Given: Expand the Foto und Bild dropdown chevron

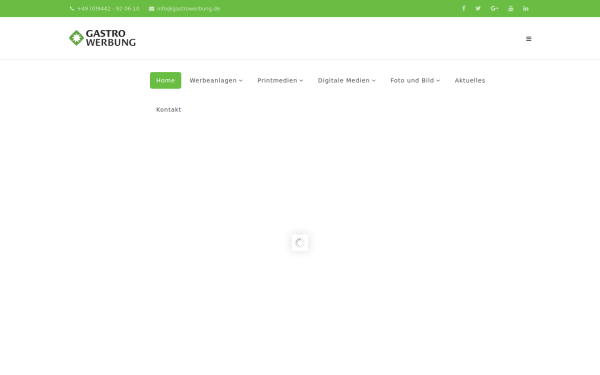Looking at the screenshot, I should pos(438,81).
